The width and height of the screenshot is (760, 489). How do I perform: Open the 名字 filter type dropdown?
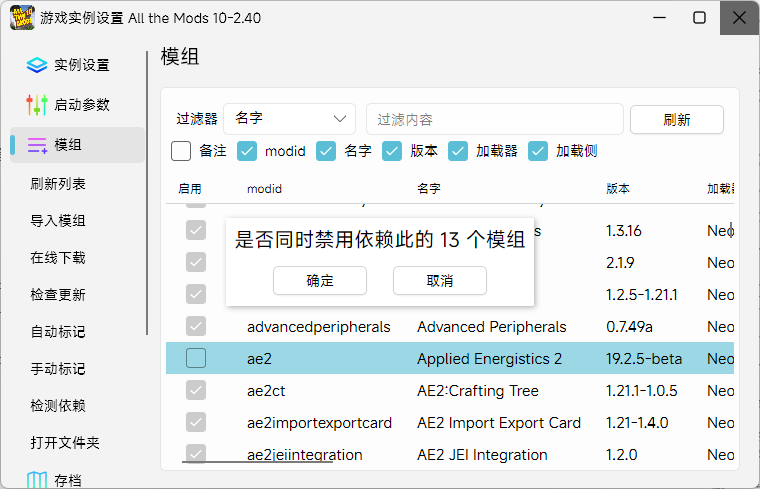click(x=290, y=119)
